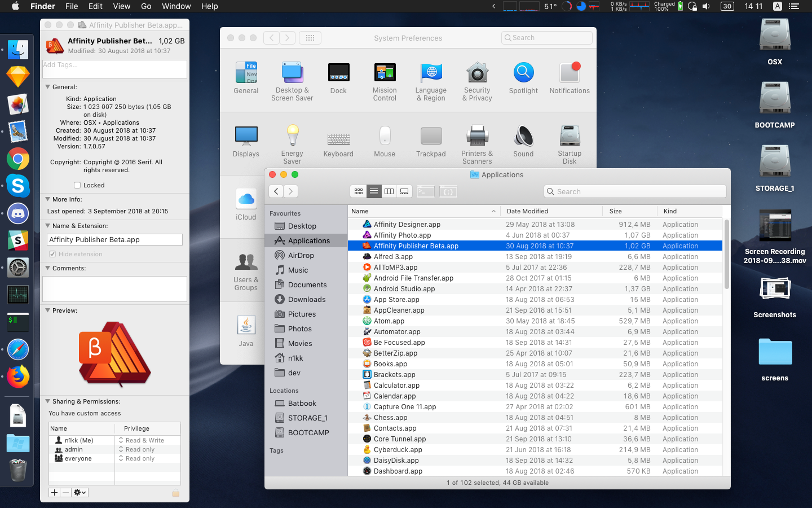Screen dimensions: 812x508
Task: Open privilege dropdown for admin
Action: coord(136,449)
